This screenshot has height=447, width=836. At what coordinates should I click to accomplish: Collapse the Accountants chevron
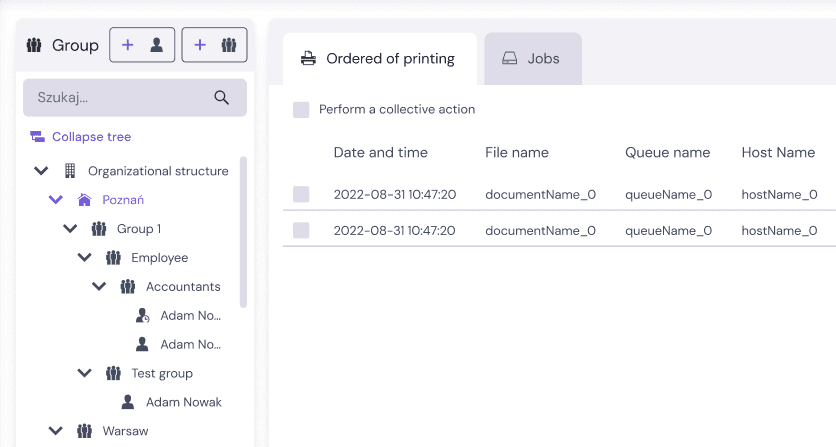click(x=99, y=286)
